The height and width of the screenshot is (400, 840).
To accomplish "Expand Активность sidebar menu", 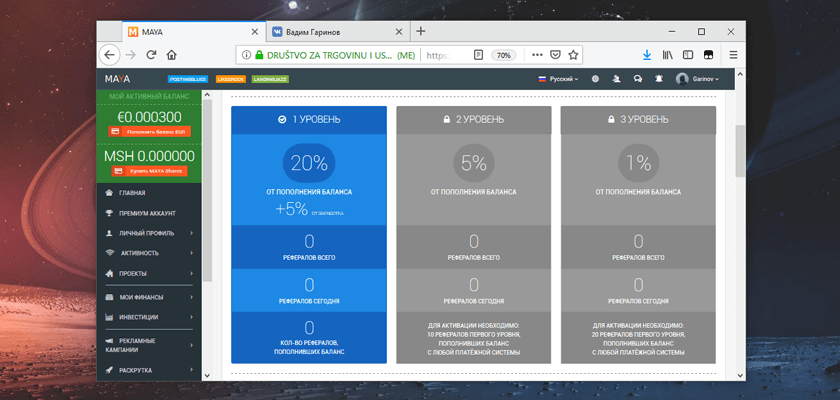I will point(149,253).
